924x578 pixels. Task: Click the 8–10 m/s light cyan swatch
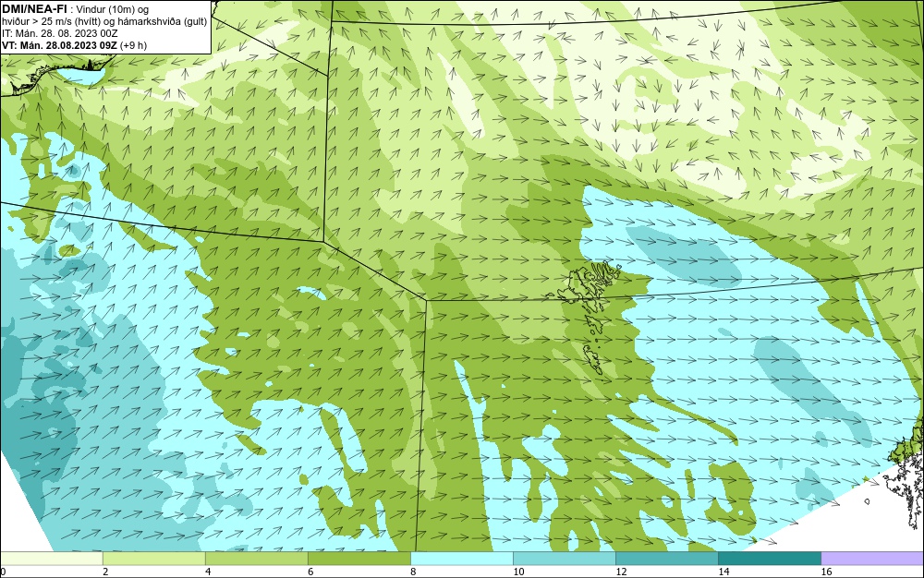(x=462, y=558)
